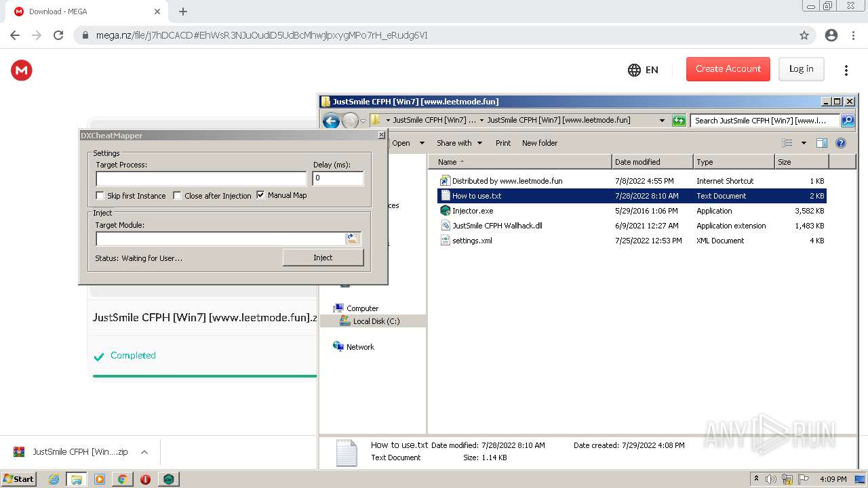Open the Share with dropdown

click(459, 143)
